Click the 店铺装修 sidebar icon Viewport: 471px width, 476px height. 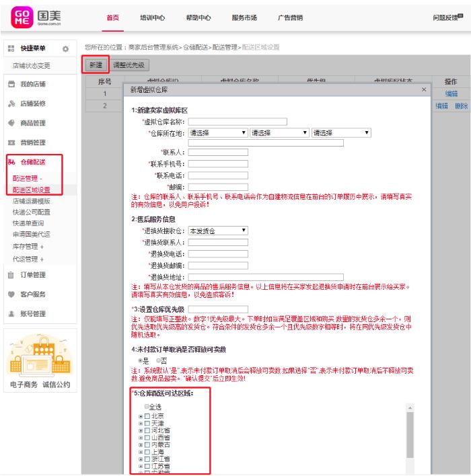(x=11, y=103)
